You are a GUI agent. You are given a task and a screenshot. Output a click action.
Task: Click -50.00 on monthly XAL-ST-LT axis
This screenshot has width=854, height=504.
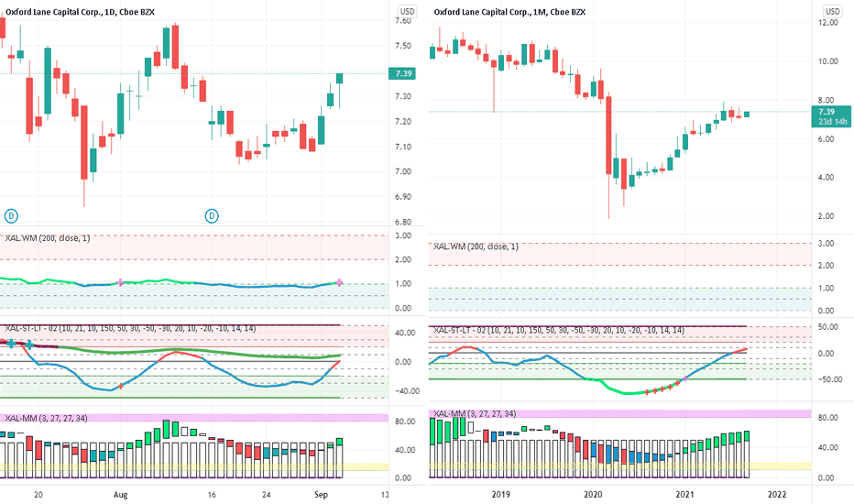click(830, 379)
